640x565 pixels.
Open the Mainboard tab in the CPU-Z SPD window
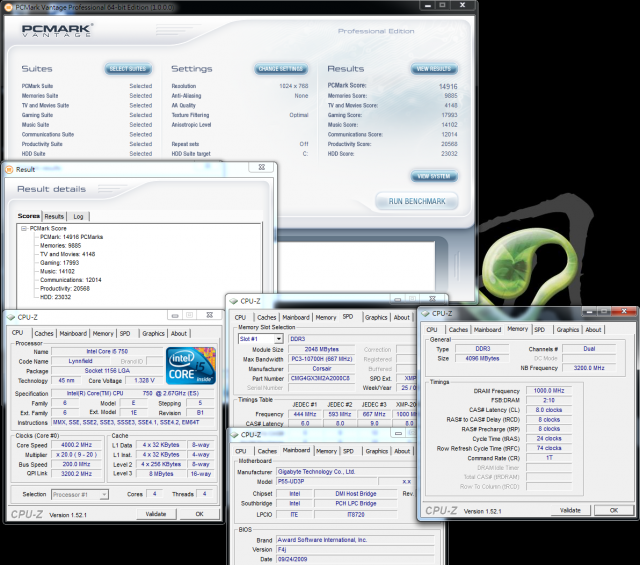pyautogui.click(x=296, y=318)
